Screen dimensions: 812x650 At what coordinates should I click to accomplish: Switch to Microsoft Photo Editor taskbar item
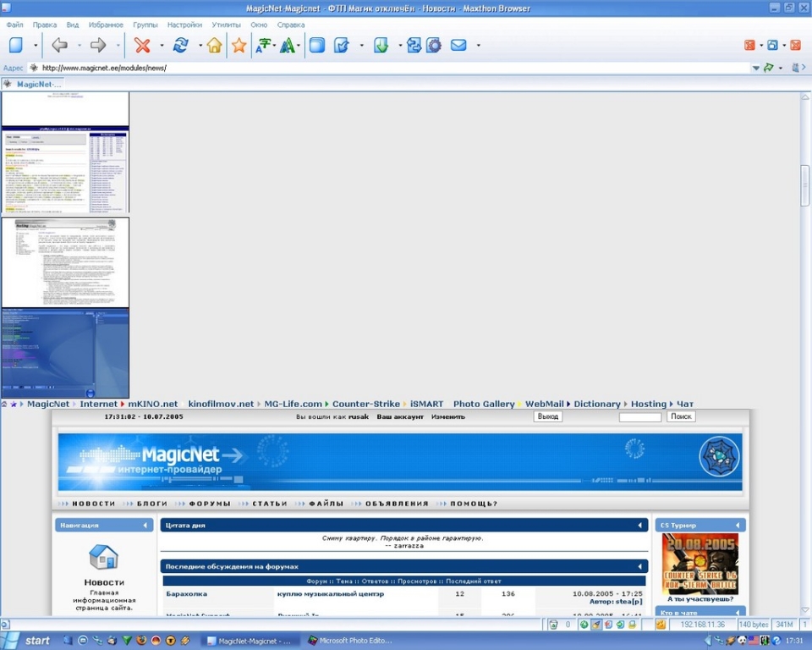(351, 641)
